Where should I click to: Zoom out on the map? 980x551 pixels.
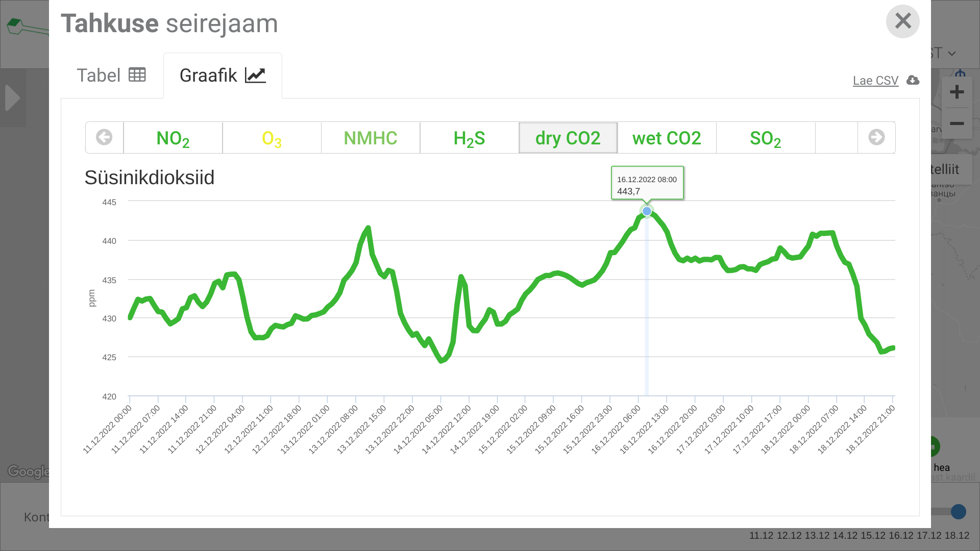(957, 123)
